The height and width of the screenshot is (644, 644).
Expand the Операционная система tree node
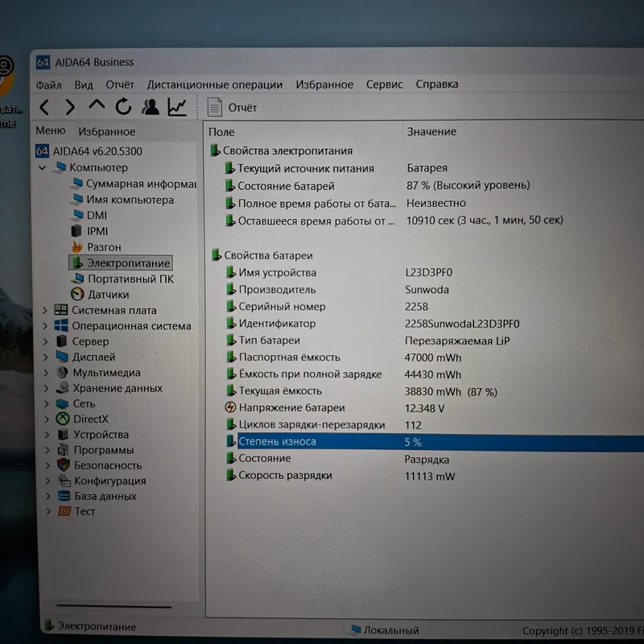coord(46,326)
